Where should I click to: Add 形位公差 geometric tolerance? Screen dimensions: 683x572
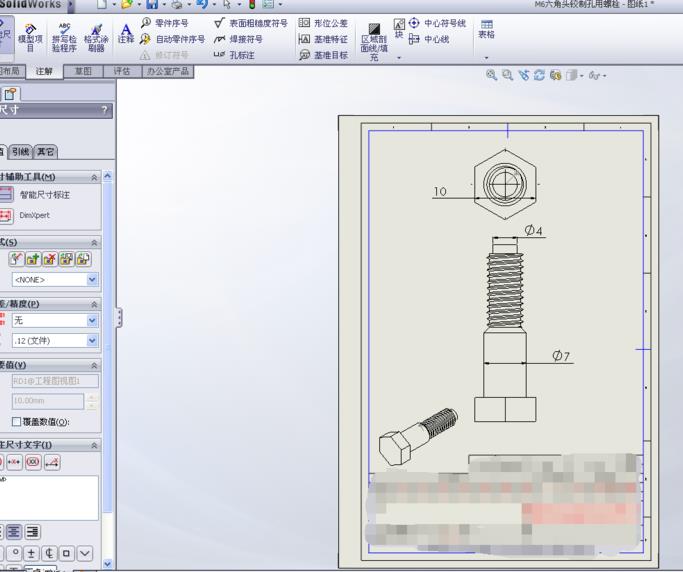(323, 23)
